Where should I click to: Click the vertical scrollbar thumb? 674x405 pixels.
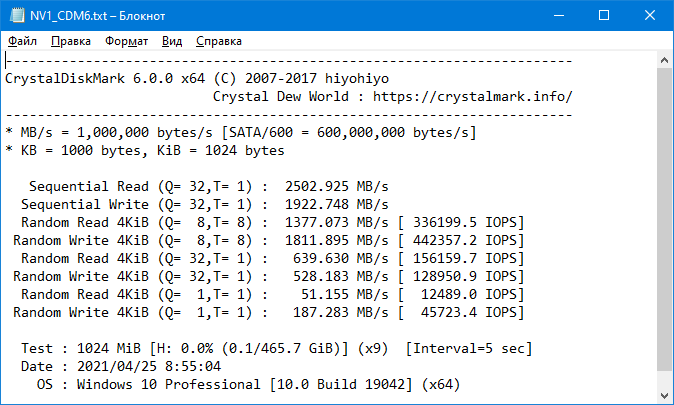click(664, 218)
